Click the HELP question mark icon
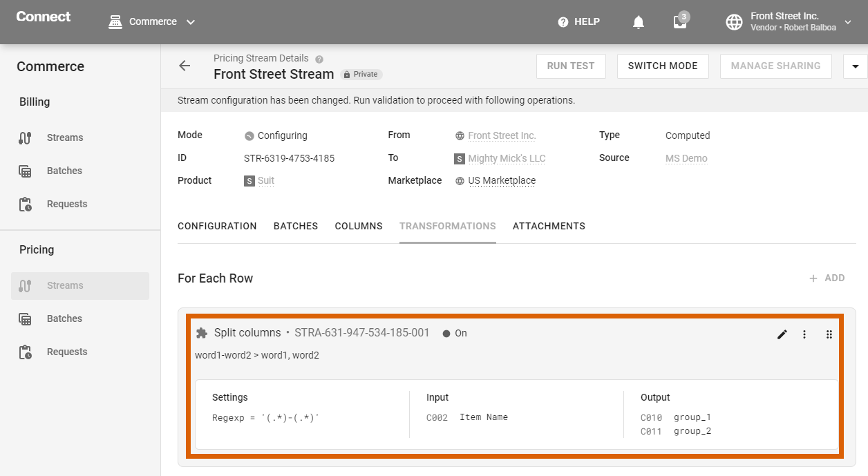868x476 pixels. [x=563, y=22]
